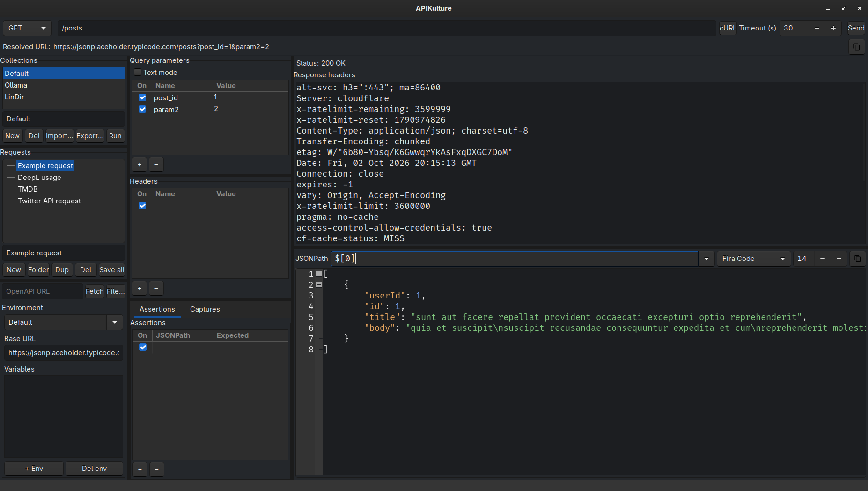This screenshot has width=868, height=491.
Task: Toggle the empty assertion row checkbox
Action: tap(143, 347)
